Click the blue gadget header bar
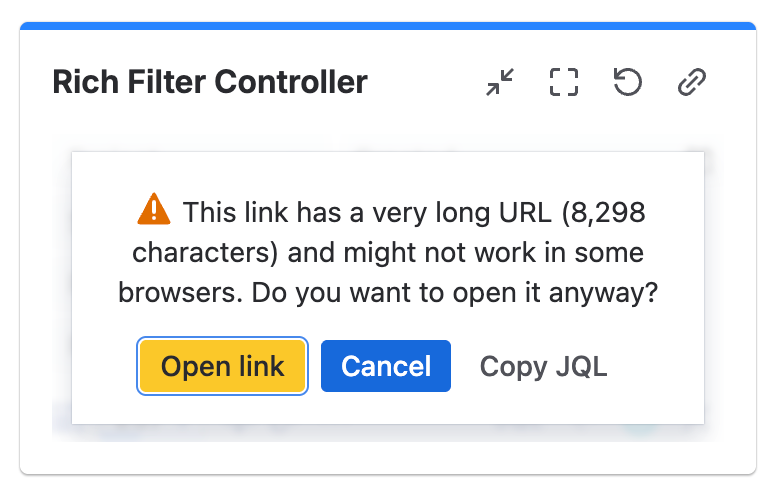Viewport: 762px width, 488px height. (388, 26)
